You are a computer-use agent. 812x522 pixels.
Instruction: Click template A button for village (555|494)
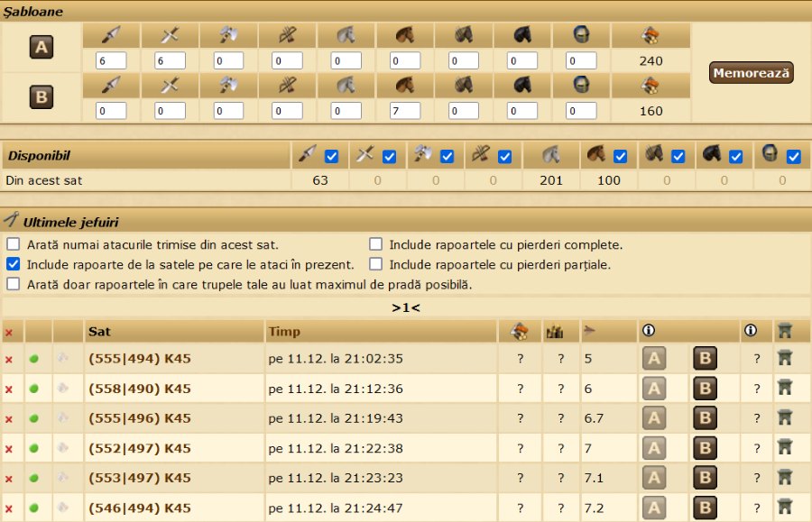(654, 359)
